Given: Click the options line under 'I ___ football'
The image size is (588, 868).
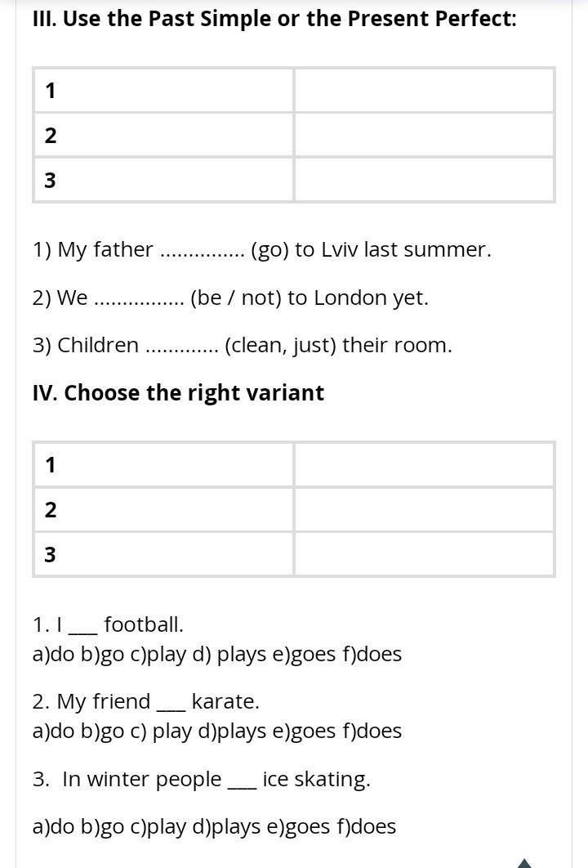Looking at the screenshot, I should tap(217, 654).
